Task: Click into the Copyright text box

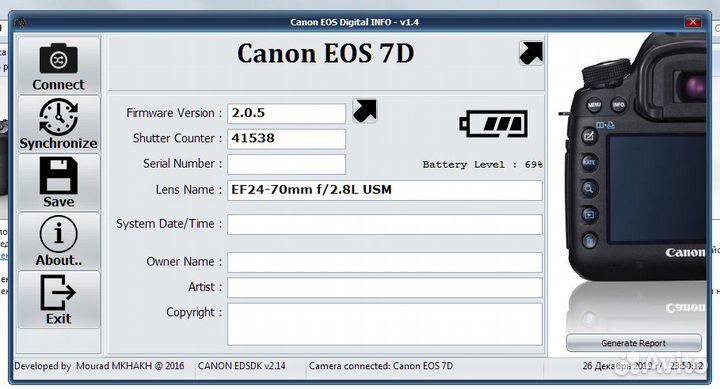Action: click(x=385, y=324)
